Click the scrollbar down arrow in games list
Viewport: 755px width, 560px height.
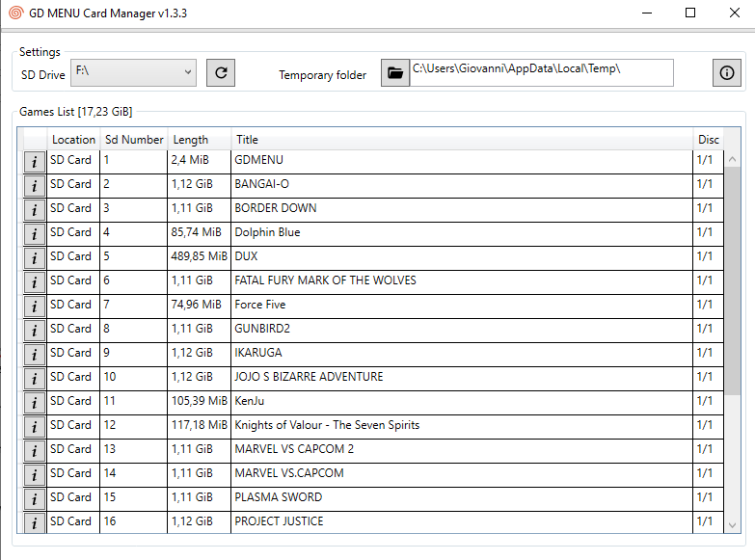(733, 525)
